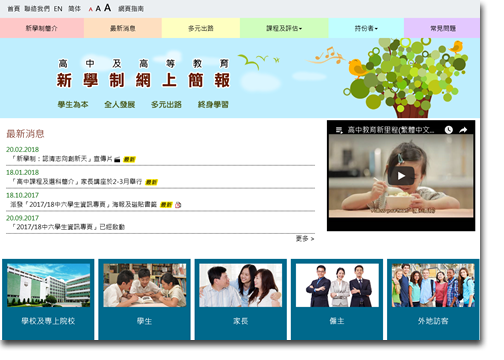The height and width of the screenshot is (360, 504).
Task: Click the date 18.01.2018
Action: [x=22, y=172]
